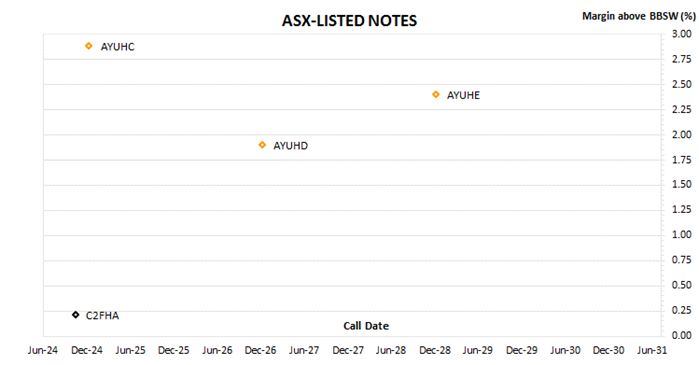Select the AYUHD data label
Viewport: 699px width, 365px height.
point(290,146)
